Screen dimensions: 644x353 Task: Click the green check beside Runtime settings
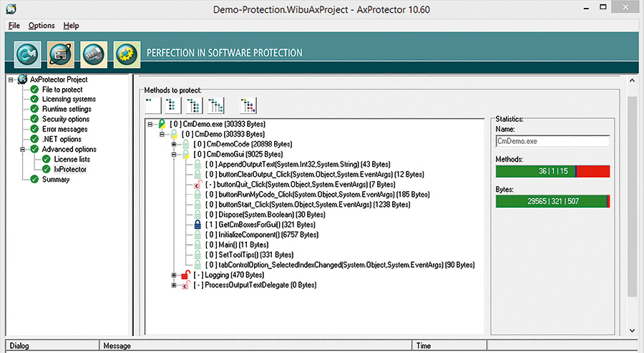coord(34,109)
